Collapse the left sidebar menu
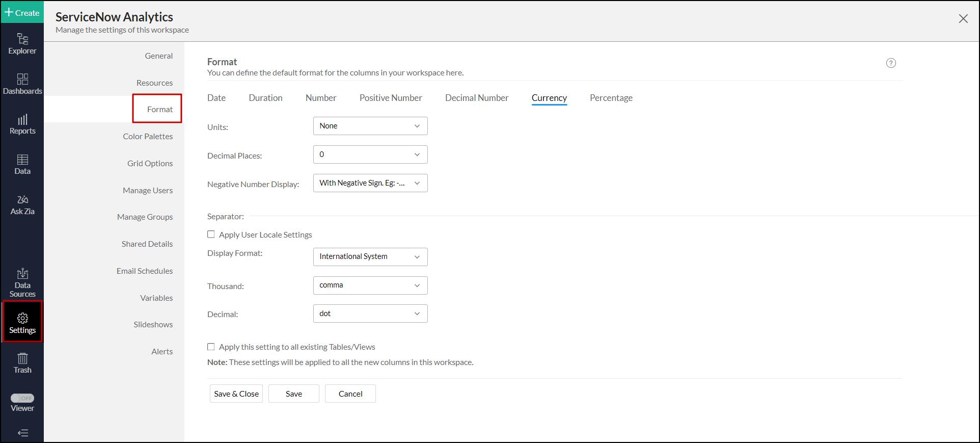This screenshot has width=980, height=443. (x=22, y=433)
